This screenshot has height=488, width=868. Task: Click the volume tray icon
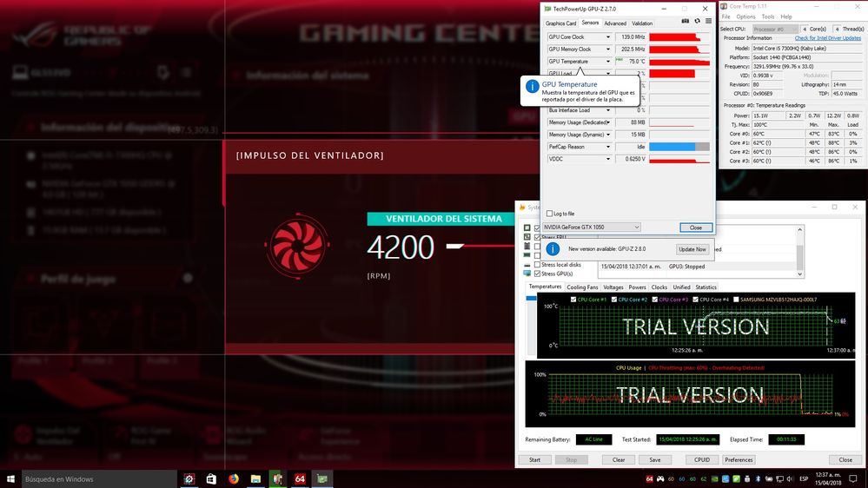coord(790,478)
